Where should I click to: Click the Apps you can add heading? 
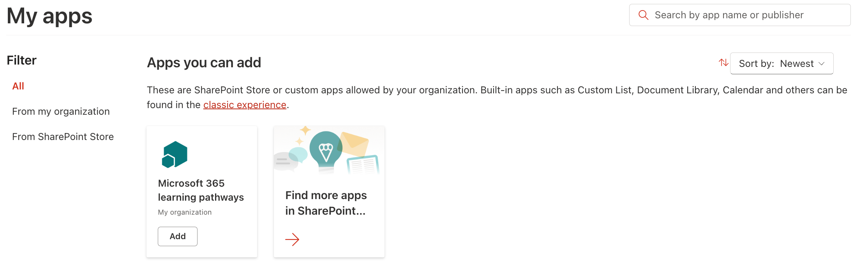[x=204, y=63]
